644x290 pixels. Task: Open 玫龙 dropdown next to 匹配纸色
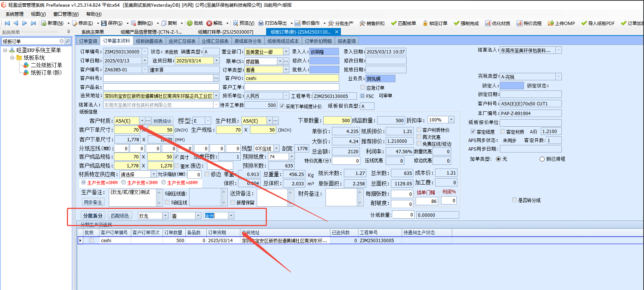pos(165,216)
